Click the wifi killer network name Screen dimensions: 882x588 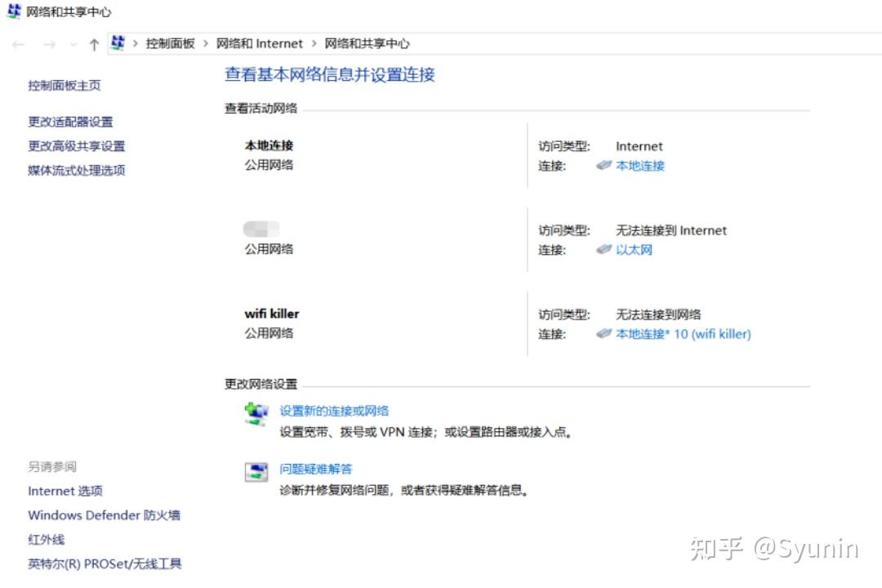(272, 314)
